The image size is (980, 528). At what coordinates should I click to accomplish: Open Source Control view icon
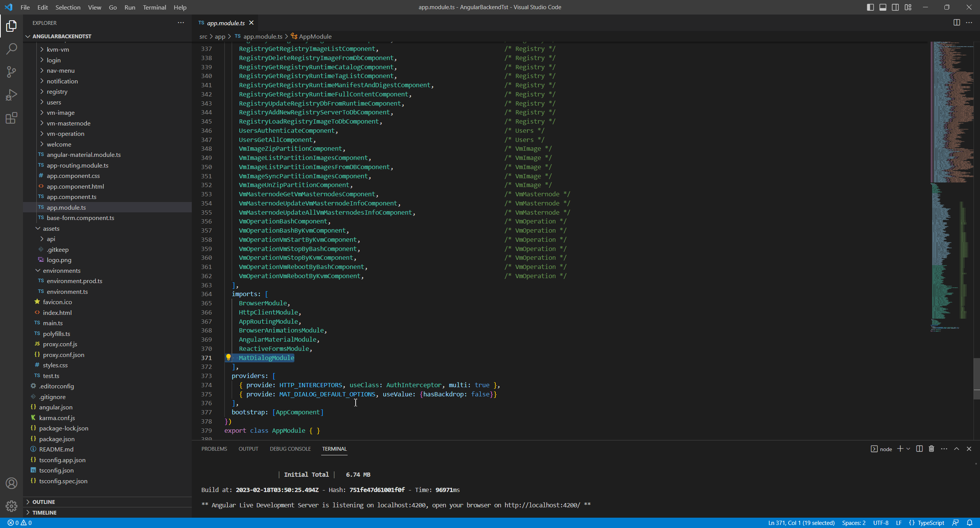(11, 72)
